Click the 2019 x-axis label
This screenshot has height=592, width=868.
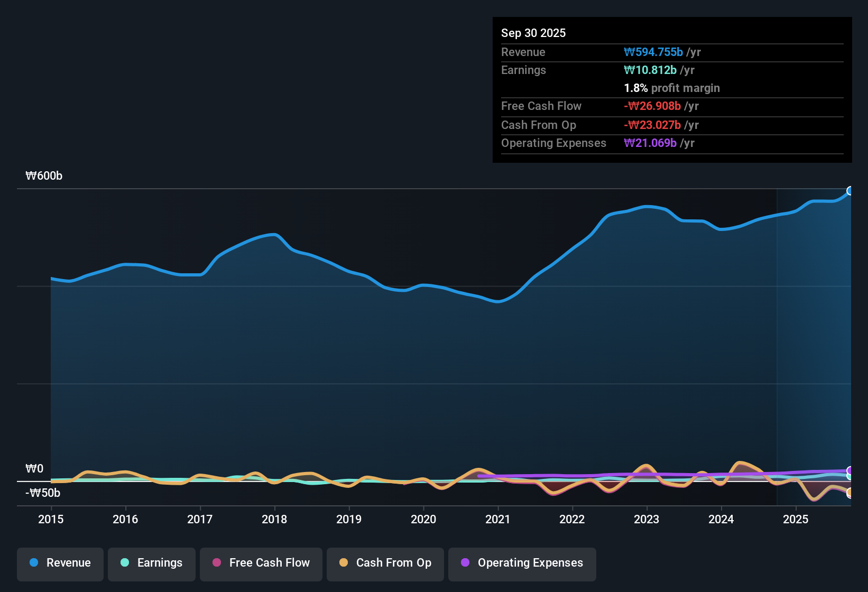[349, 520]
